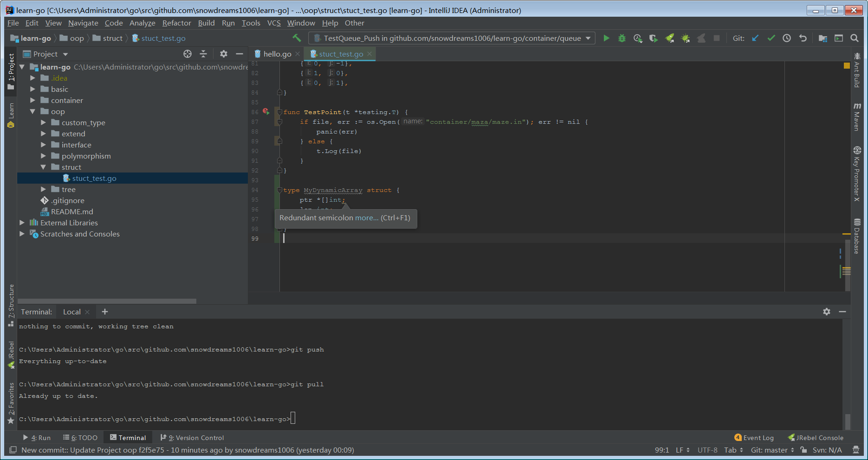Expand the container folder in project tree

(x=32, y=101)
